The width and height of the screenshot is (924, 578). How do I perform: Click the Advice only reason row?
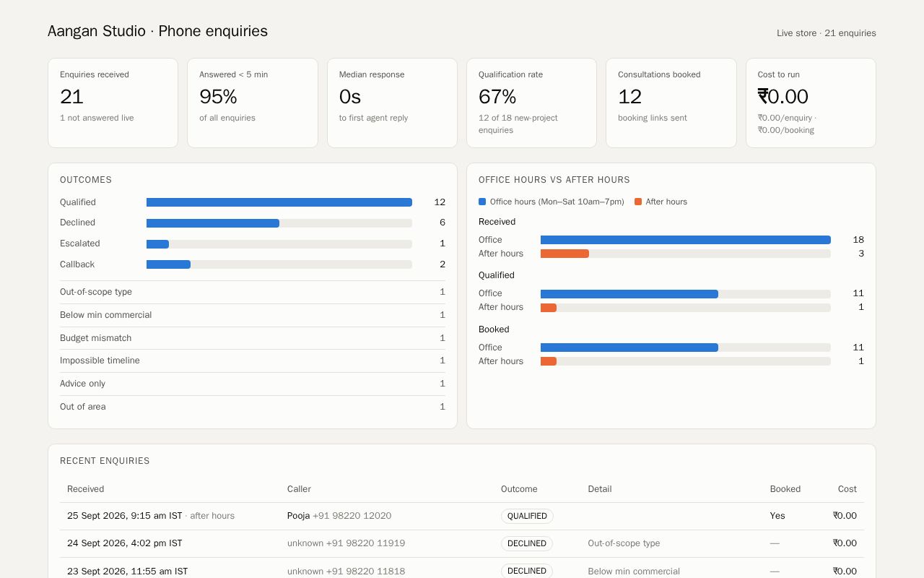point(253,384)
